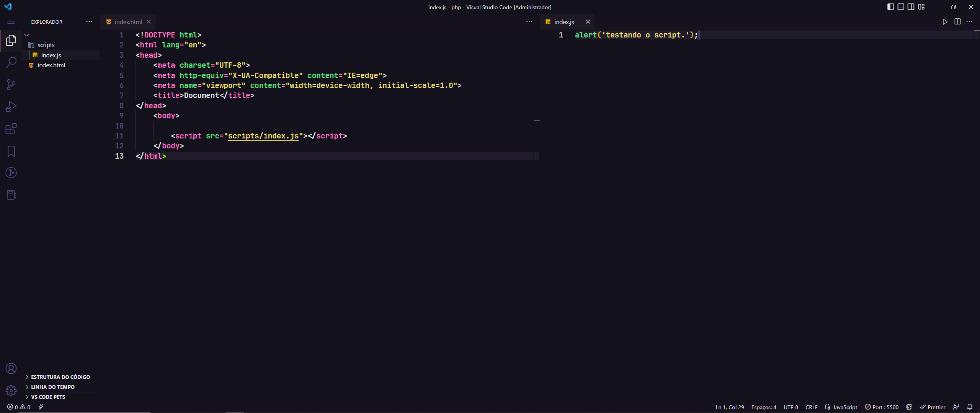This screenshot has width=980, height=413.
Task: Click the Prettier status bar item
Action: click(x=933, y=407)
